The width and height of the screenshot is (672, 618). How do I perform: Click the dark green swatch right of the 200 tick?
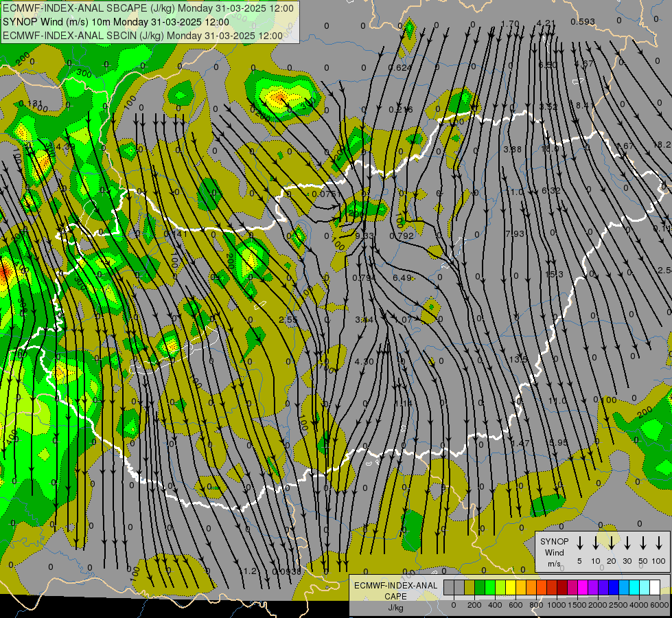point(480,588)
